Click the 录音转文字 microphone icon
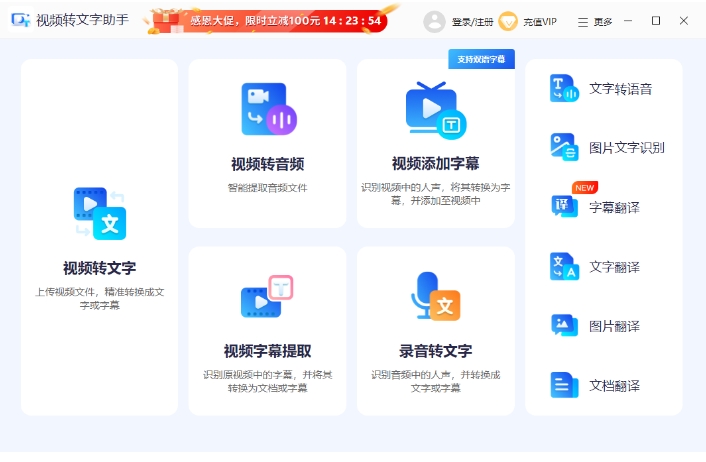 (x=435, y=296)
